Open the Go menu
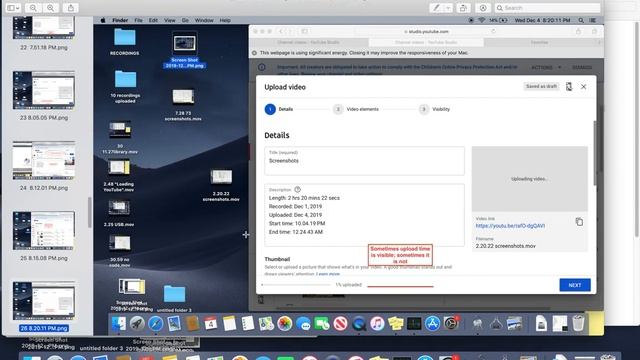This screenshot has height=360, width=640. point(185,20)
